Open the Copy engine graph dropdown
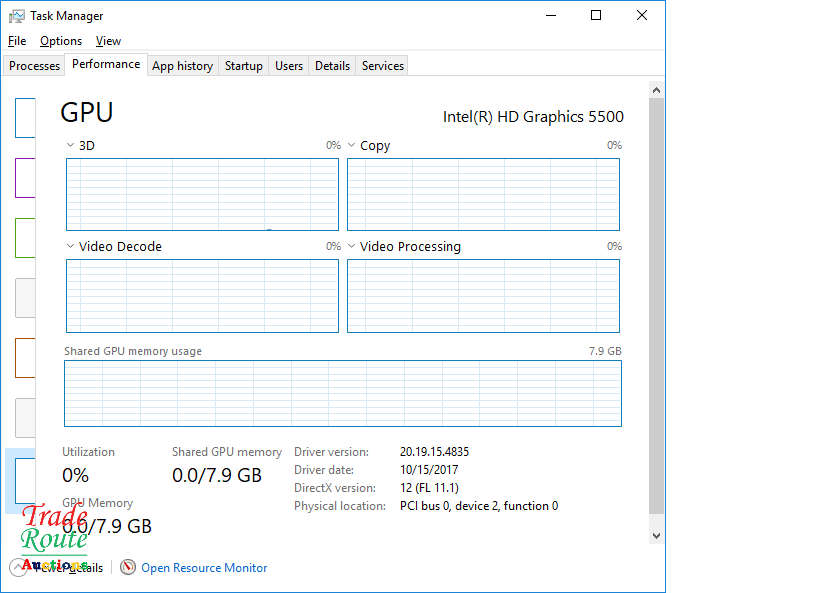The width and height of the screenshot is (819, 593). (x=351, y=146)
